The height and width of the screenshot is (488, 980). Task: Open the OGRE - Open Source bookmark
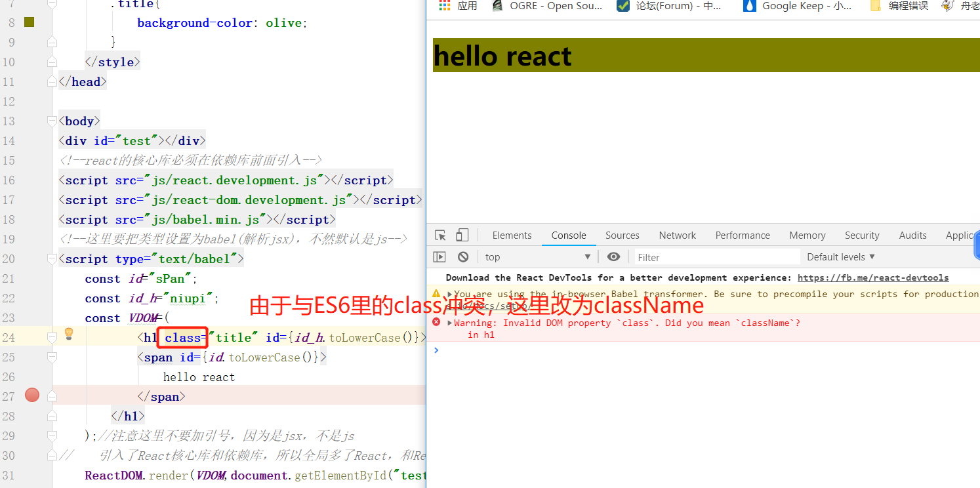(x=546, y=6)
